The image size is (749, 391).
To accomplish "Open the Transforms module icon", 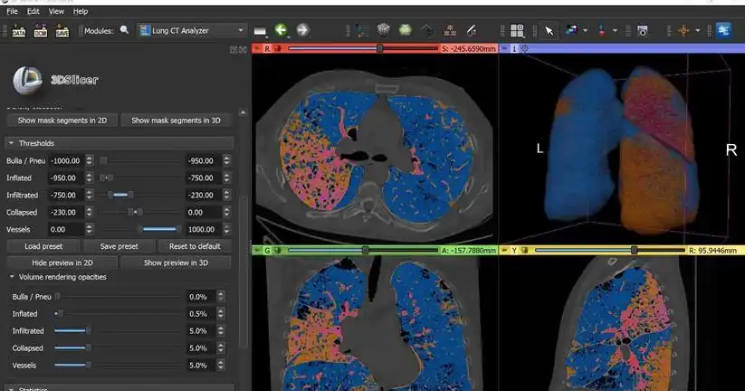I will [x=428, y=31].
